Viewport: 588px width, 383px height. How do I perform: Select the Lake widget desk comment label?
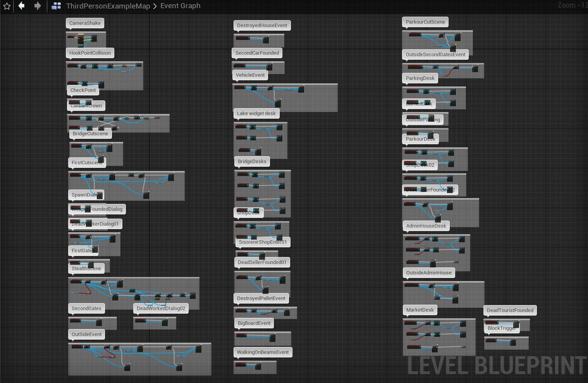pos(257,113)
